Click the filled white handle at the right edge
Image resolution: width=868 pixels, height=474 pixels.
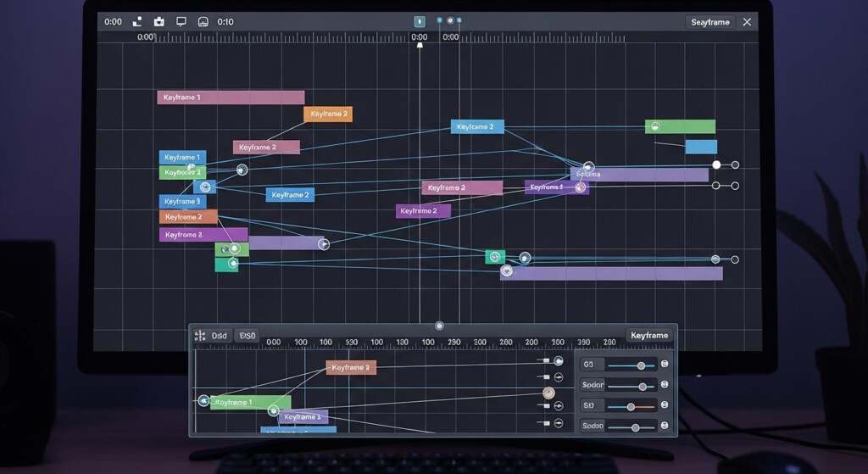[716, 165]
